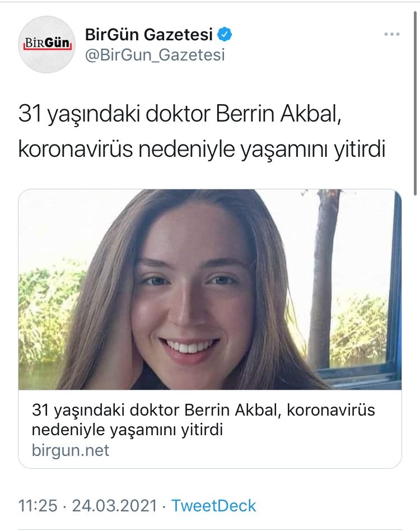Viewport: 420px width, 531px height.
Task: Click the 24.03.2021 date
Action: tap(115, 506)
